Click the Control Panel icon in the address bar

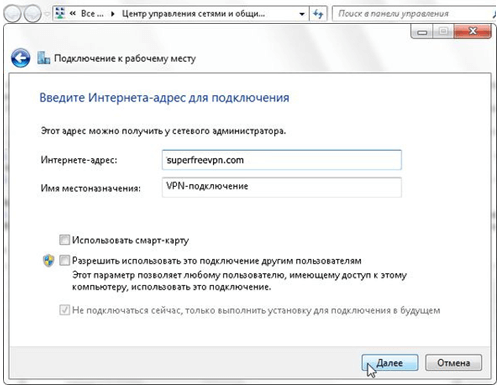click(x=60, y=13)
